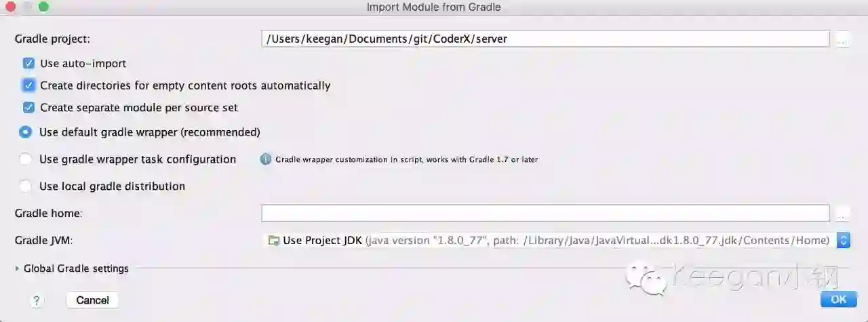Click the green fullscreen window button
Screen dimensions: 868x322
pos(44,7)
